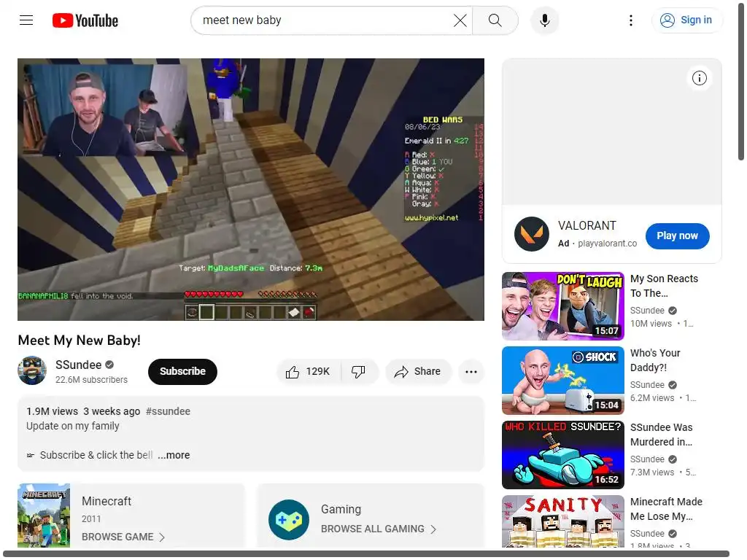The image size is (747, 560).
Task: Like the video with thumbs up
Action: click(309, 371)
